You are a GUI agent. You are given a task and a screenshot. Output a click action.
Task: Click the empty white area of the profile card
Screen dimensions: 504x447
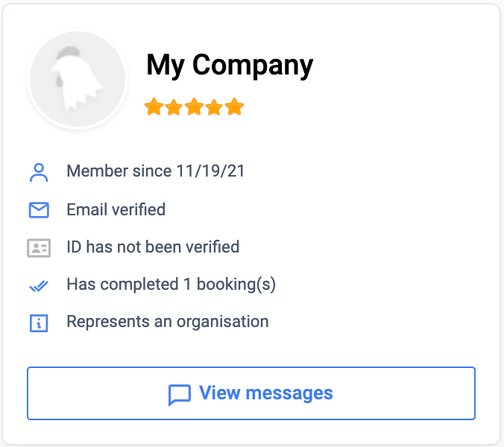coord(388,223)
